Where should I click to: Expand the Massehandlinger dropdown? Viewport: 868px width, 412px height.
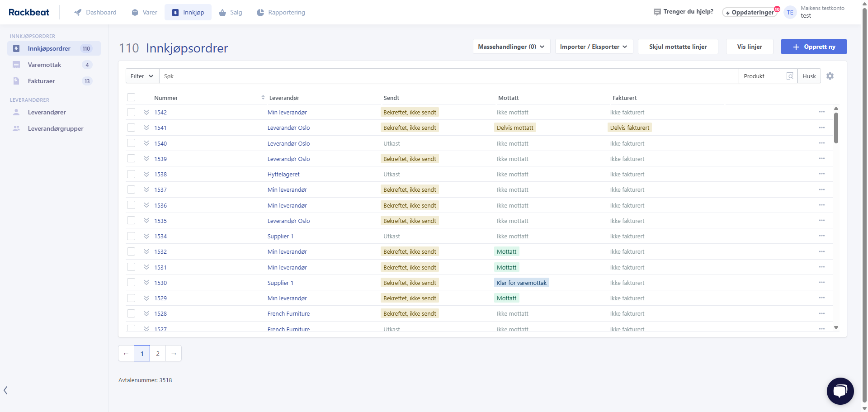coord(511,47)
